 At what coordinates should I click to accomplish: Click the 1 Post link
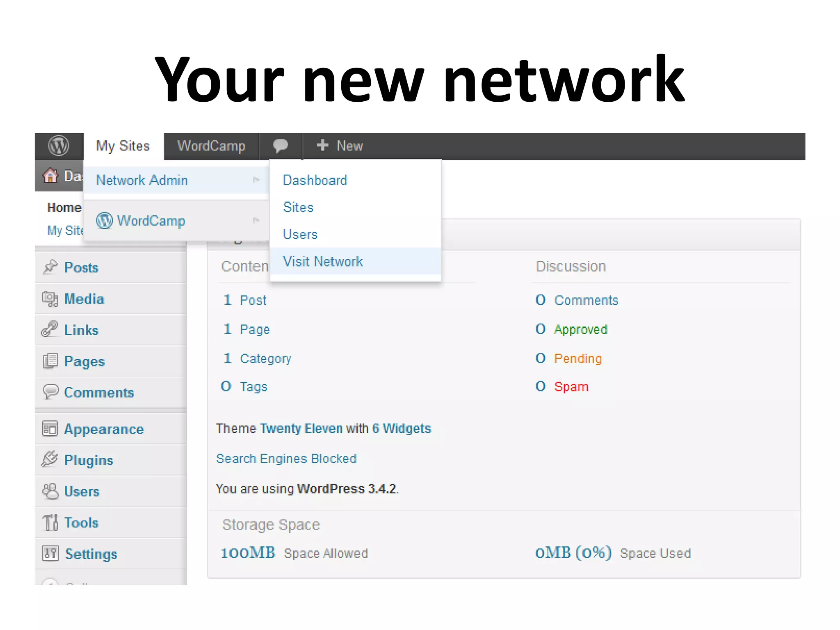coord(245,300)
